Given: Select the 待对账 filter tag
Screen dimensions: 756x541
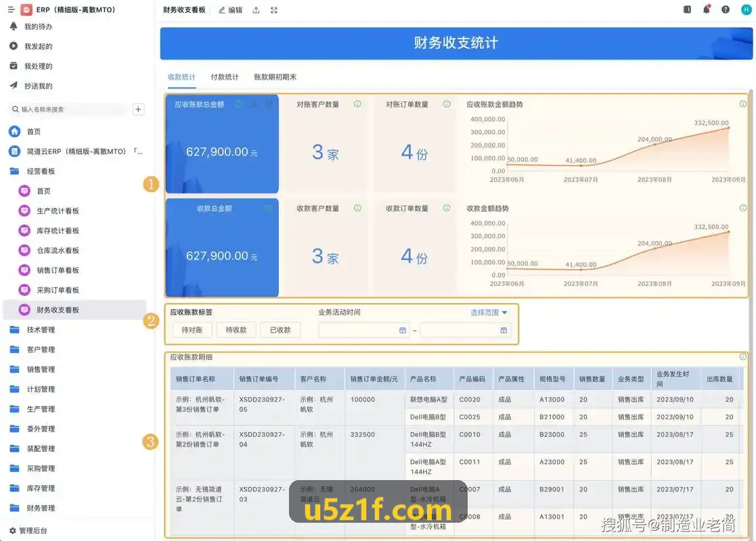Looking at the screenshot, I should point(192,330).
